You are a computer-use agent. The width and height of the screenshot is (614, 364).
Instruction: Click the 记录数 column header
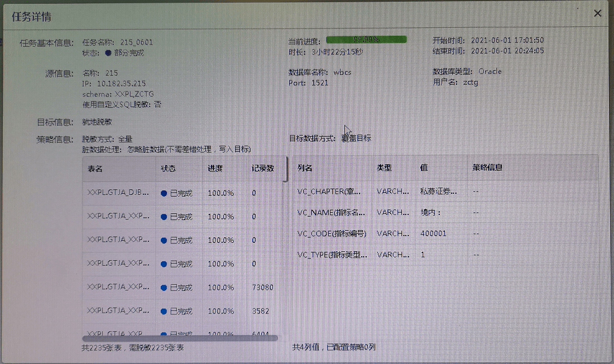click(262, 169)
